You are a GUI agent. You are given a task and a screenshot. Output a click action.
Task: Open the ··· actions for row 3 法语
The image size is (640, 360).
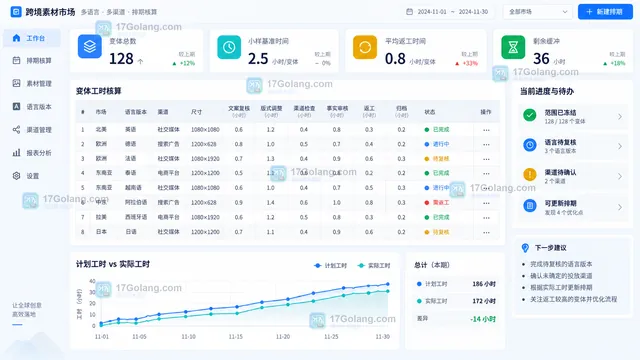click(x=486, y=159)
